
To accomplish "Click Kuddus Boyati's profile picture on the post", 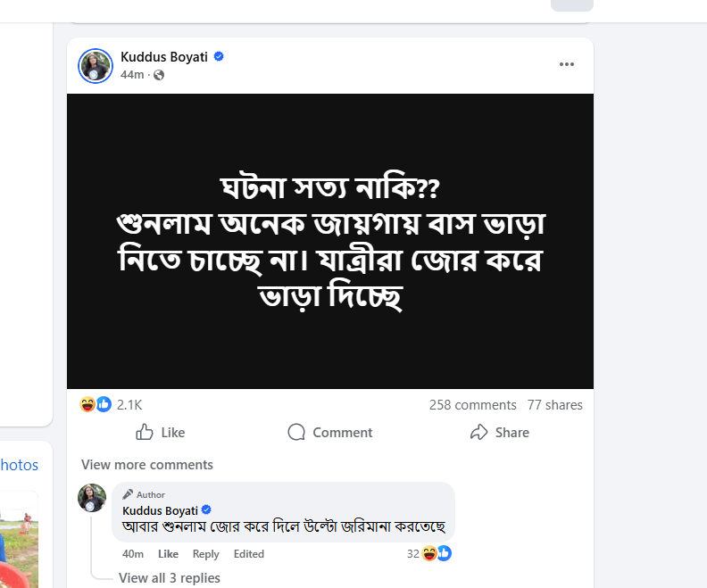I will click(x=96, y=66).
